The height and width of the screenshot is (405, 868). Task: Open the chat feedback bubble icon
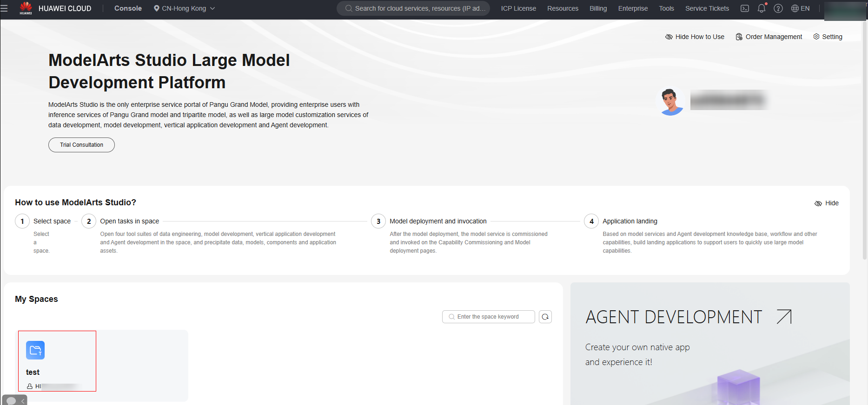coord(11,401)
